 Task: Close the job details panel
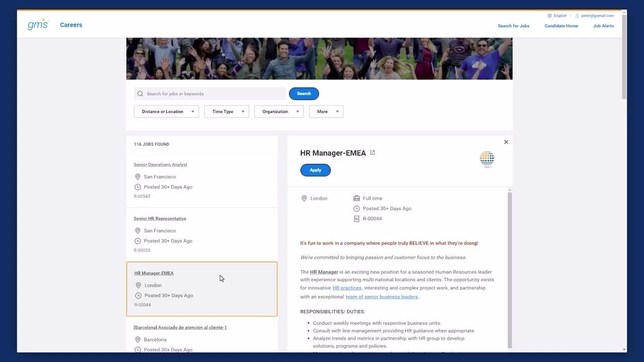506,142
